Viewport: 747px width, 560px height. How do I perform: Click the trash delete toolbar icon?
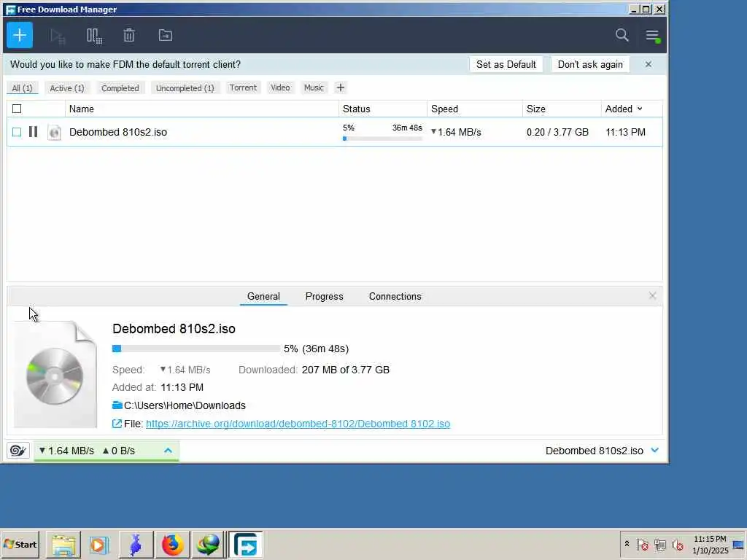click(129, 35)
